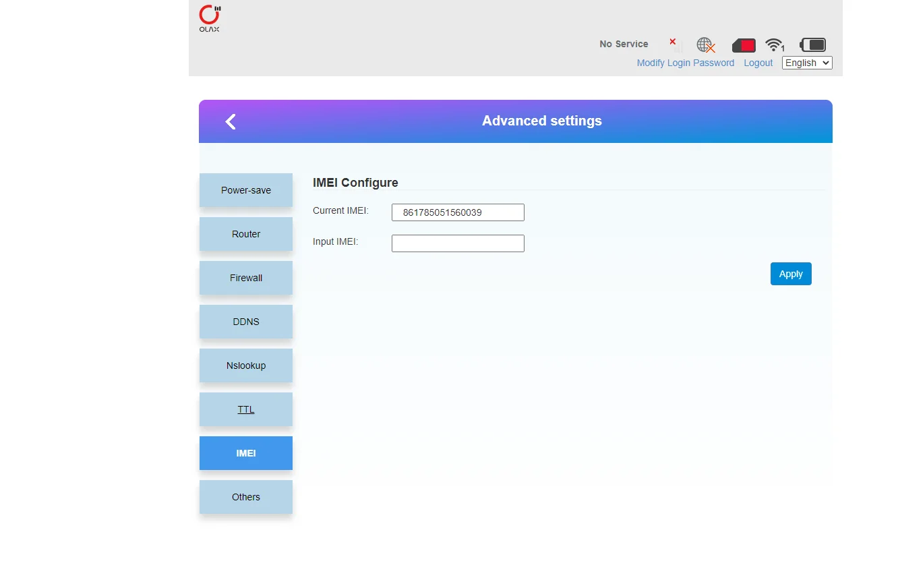Click the red SIM card status icon
The height and width of the screenshot is (588, 898).
[744, 45]
